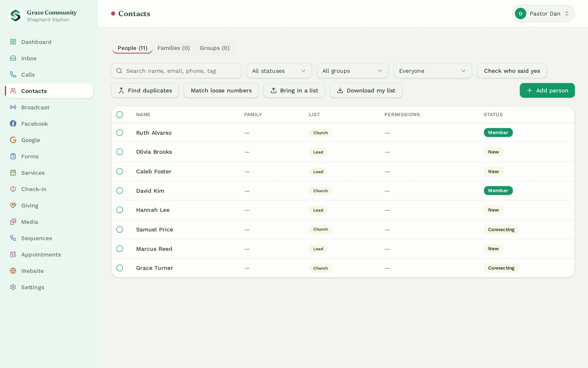This screenshot has height=368, width=588.
Task: Open the Pastor Dan account switcher
Action: point(543,14)
